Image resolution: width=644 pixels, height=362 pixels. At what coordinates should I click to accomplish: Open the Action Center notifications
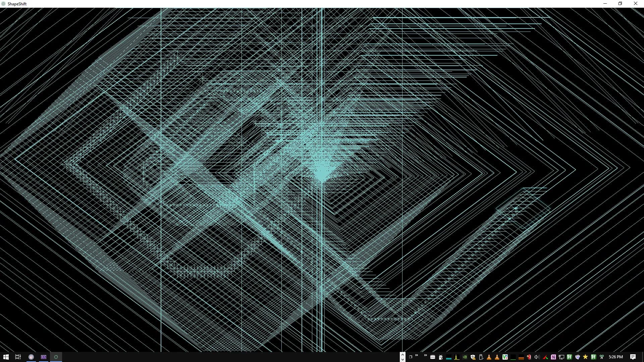click(x=633, y=357)
